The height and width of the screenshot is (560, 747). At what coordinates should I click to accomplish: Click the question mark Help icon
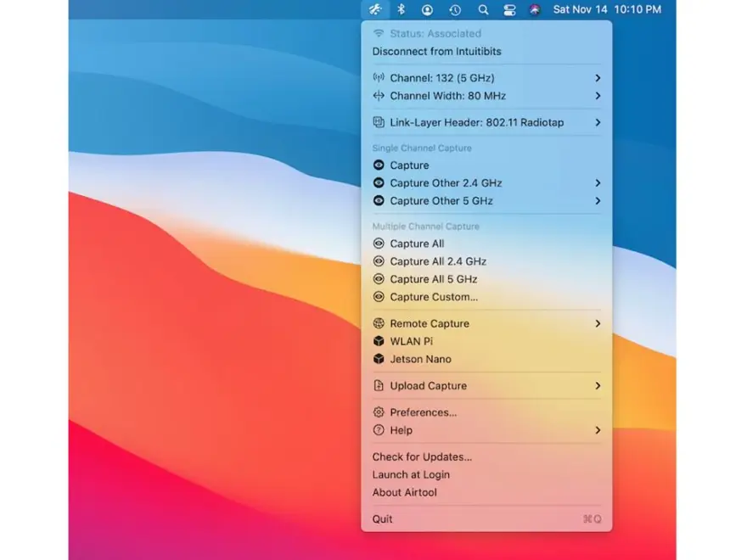pyautogui.click(x=379, y=430)
